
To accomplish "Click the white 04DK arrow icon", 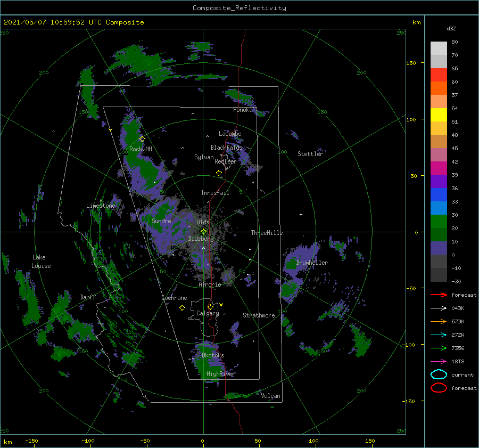I will pyautogui.click(x=439, y=308).
